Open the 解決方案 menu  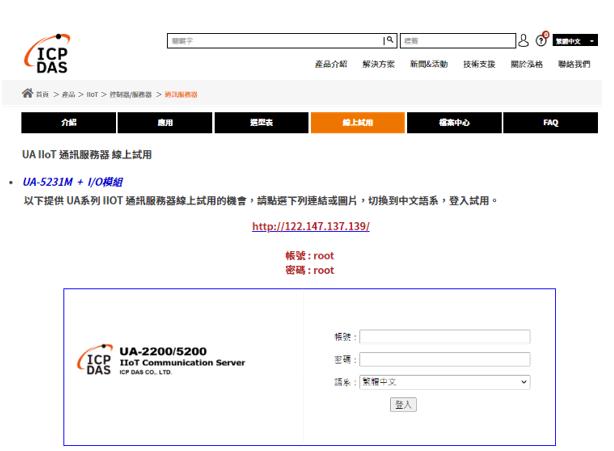click(378, 64)
